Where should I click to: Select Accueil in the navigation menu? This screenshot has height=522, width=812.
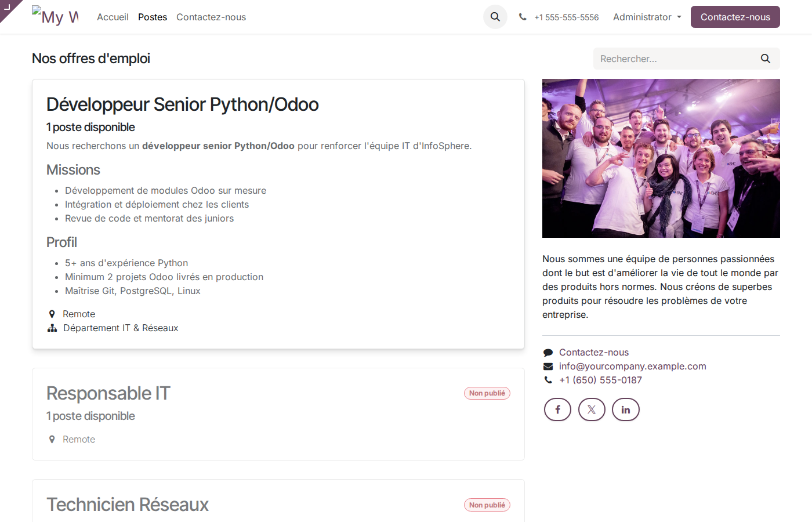pos(113,17)
